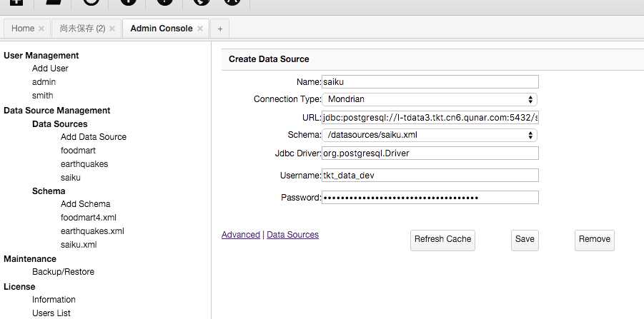Save the data source
Image resolution: width=644 pixels, height=319 pixels.
[524, 240]
